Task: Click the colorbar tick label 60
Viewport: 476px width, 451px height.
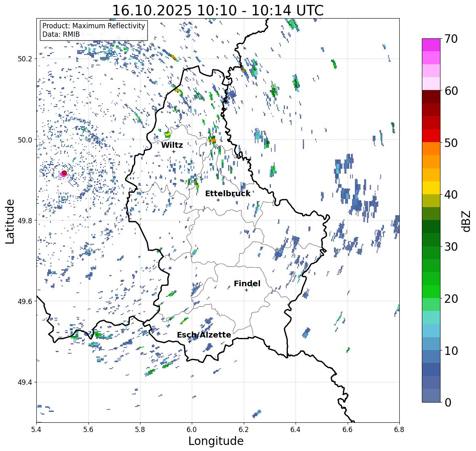Action: coord(451,91)
